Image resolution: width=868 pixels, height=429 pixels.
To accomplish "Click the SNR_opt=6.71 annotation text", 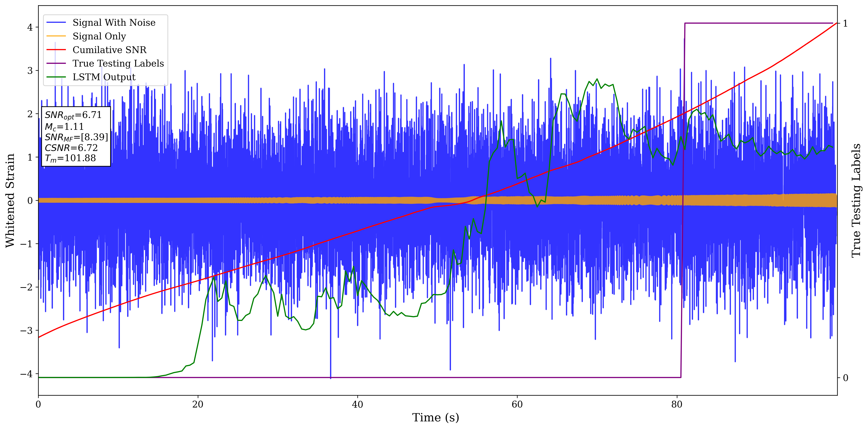I will coord(73,115).
